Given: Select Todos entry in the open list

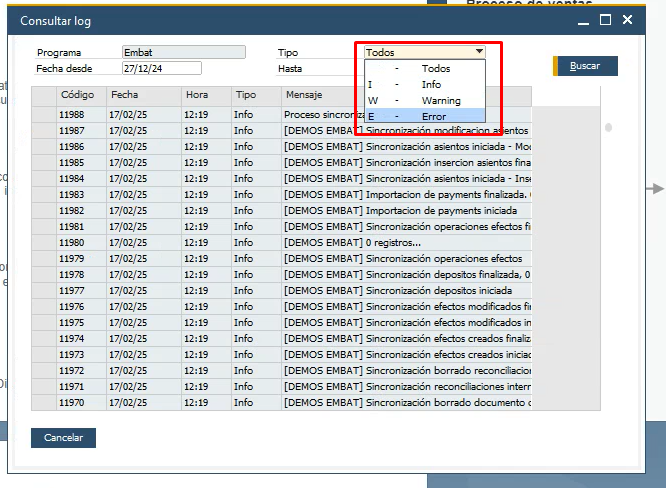Looking at the screenshot, I should point(425,68).
